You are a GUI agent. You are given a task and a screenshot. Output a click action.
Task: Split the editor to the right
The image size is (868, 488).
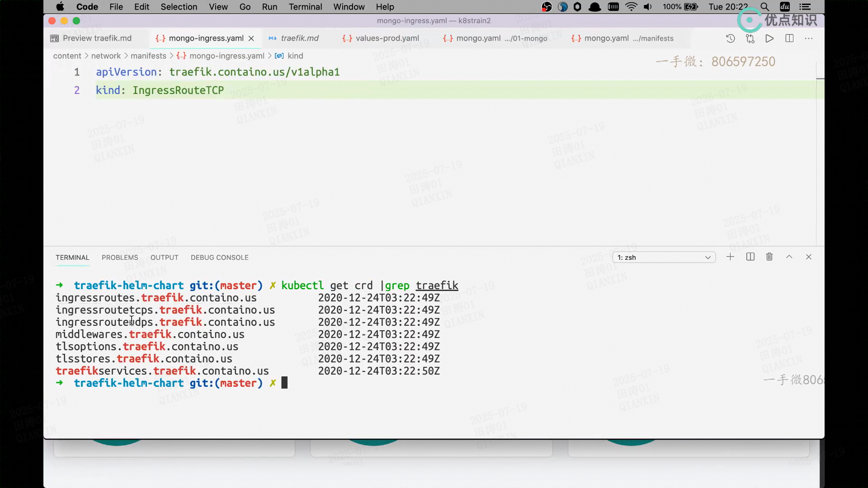[x=789, y=38]
